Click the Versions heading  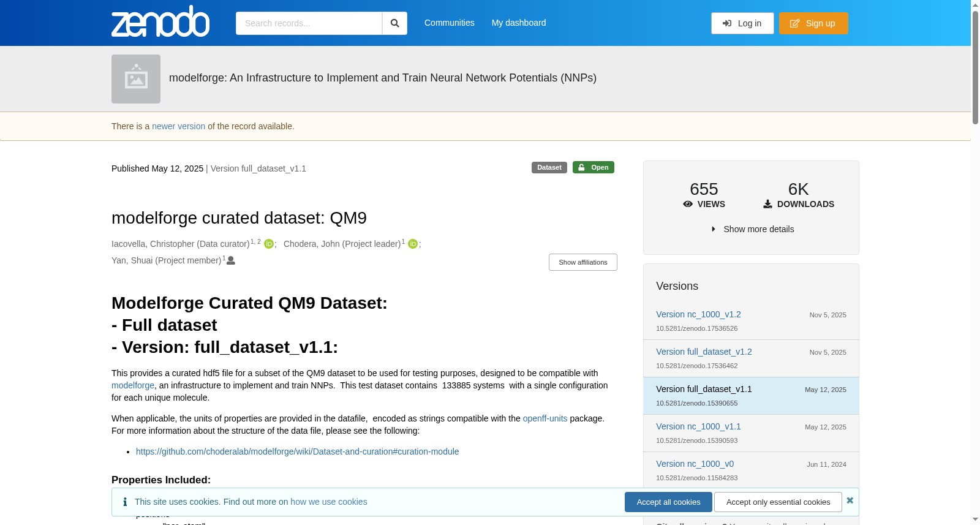pyautogui.click(x=677, y=286)
